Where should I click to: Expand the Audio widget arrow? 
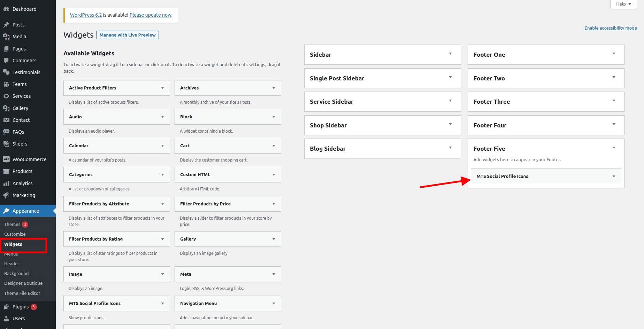coord(162,117)
